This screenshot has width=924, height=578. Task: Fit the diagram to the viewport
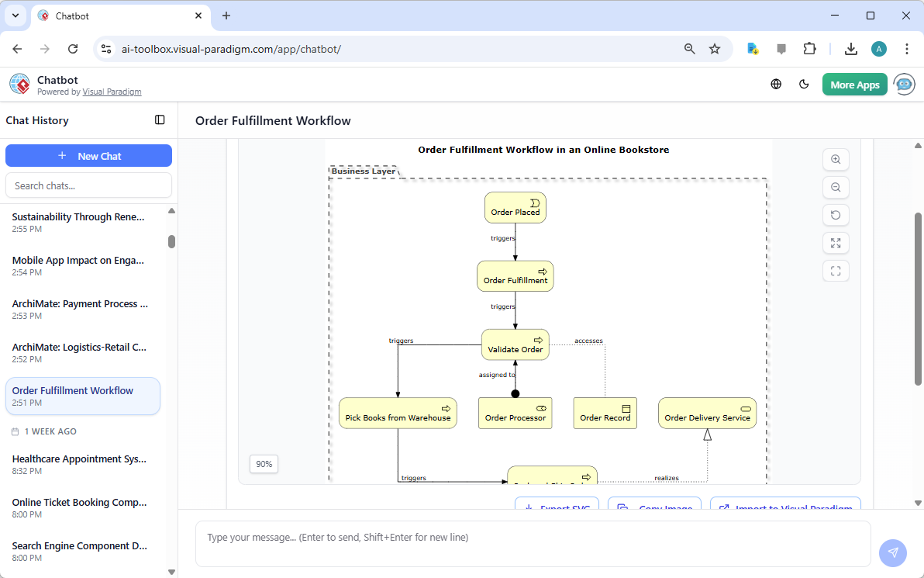point(836,271)
